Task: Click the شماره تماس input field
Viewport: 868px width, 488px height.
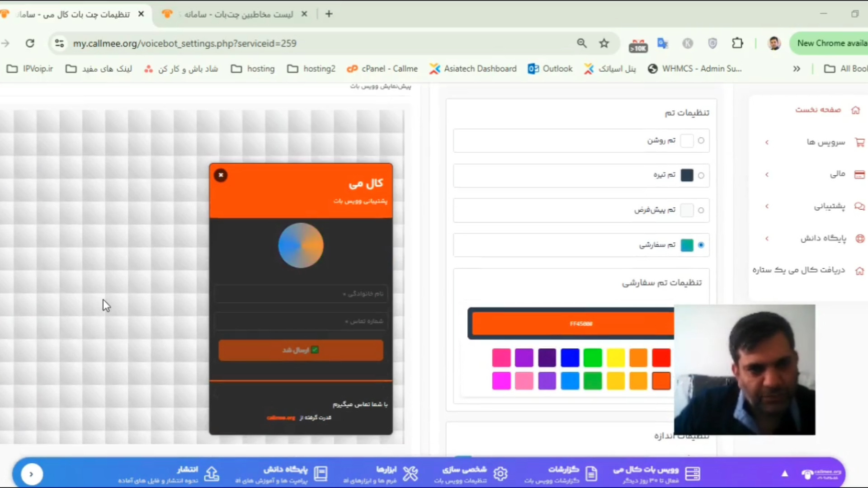Action: pyautogui.click(x=301, y=321)
